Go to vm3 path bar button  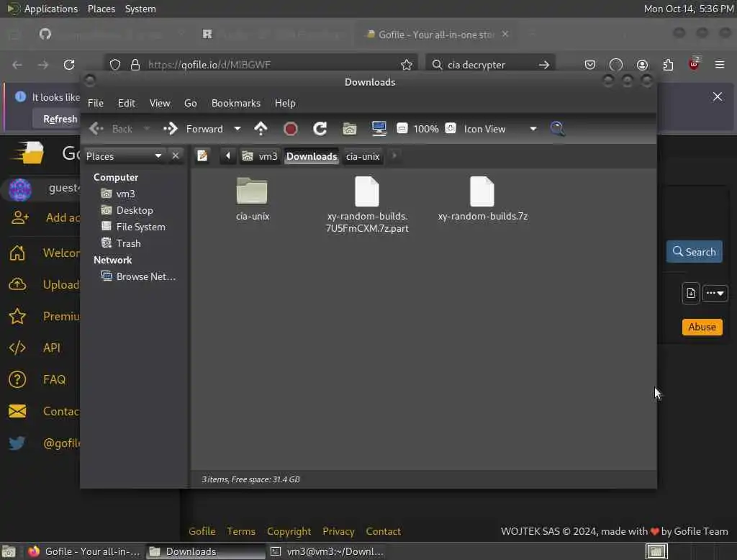point(260,156)
